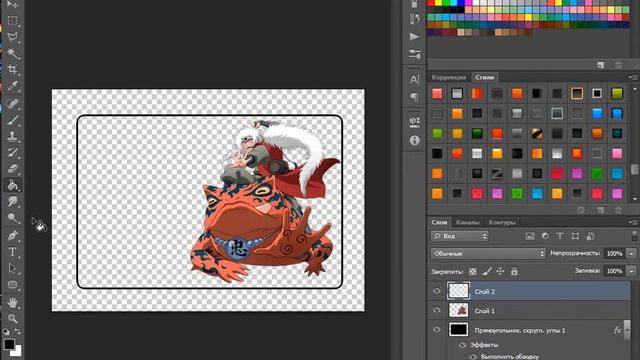Select the Zoom magnifier tool in toolbar
640x360 pixels.
click(x=12, y=318)
